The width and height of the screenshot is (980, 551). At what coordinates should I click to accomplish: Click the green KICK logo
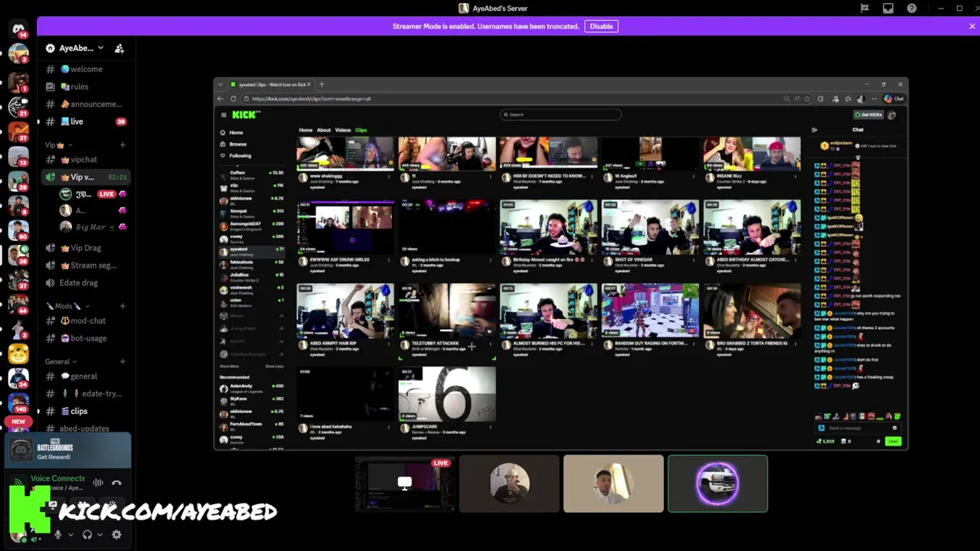pyautogui.click(x=245, y=115)
